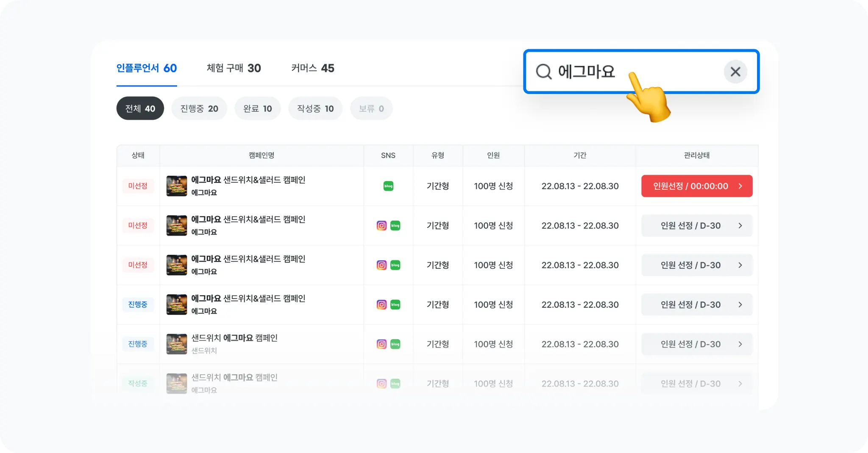Click the 인원 column header
The image size is (868, 453).
click(x=493, y=155)
